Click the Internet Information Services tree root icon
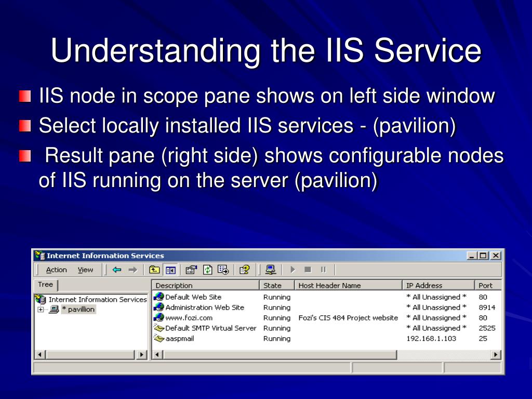The image size is (532, 399). click(x=41, y=299)
